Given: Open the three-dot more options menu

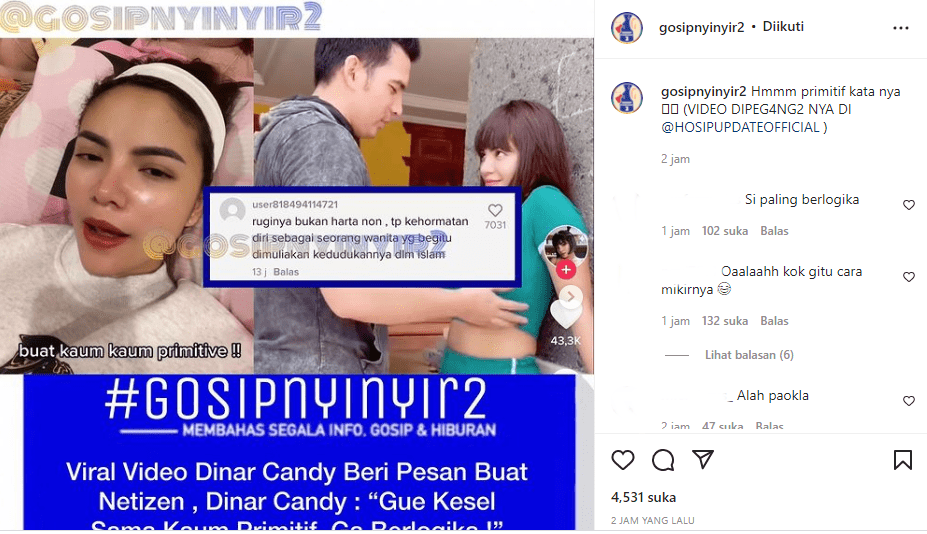Looking at the screenshot, I should coord(900,28).
